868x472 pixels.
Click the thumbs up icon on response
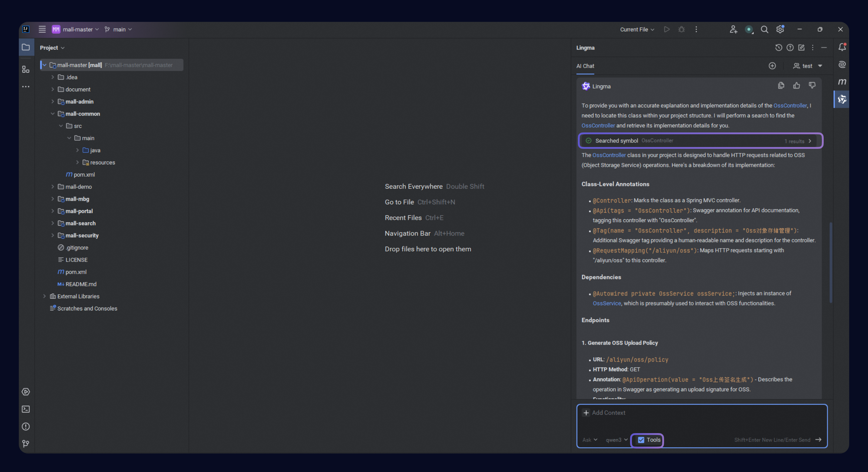coord(797,86)
